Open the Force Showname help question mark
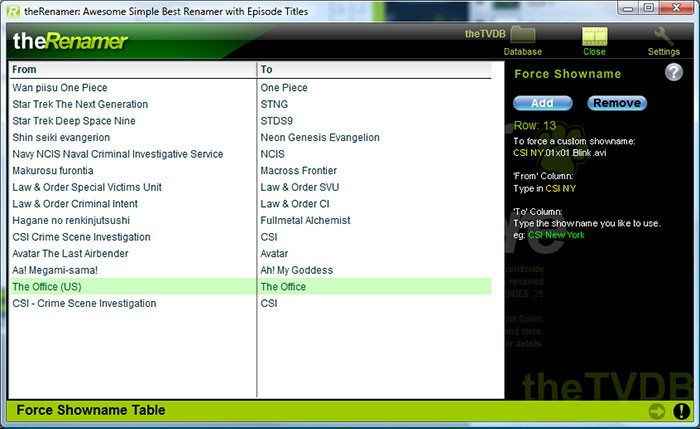Screen dimensions: 700x429 click(x=674, y=72)
